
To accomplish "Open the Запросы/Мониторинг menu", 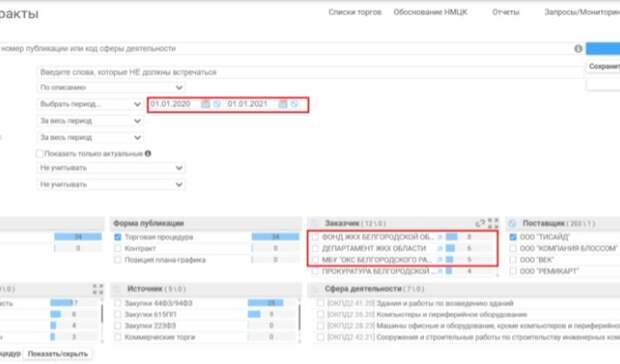I will 582,12.
